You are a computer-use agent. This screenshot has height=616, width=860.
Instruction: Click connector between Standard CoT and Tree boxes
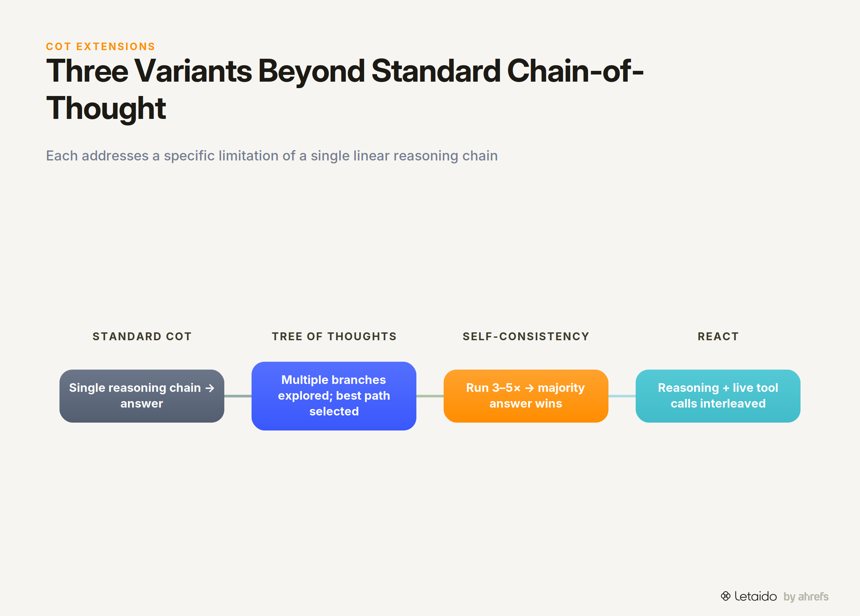pyautogui.click(x=238, y=396)
